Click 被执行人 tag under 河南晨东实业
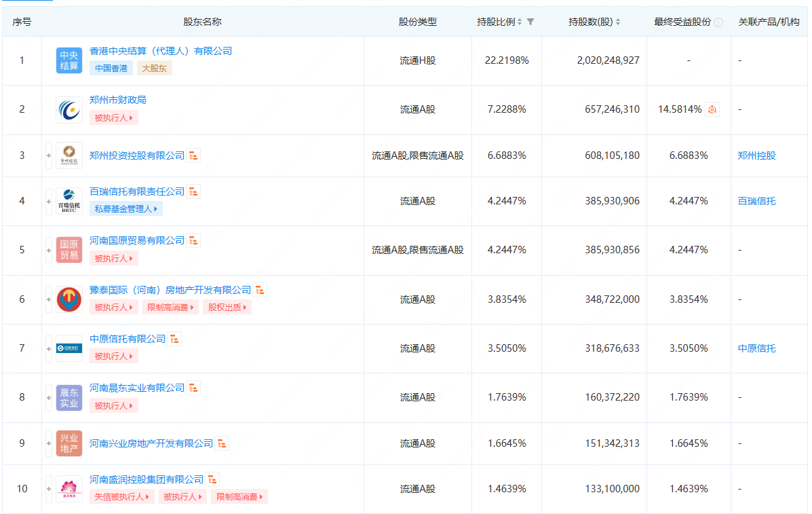Viewport: 812px width, 514px height. click(113, 406)
